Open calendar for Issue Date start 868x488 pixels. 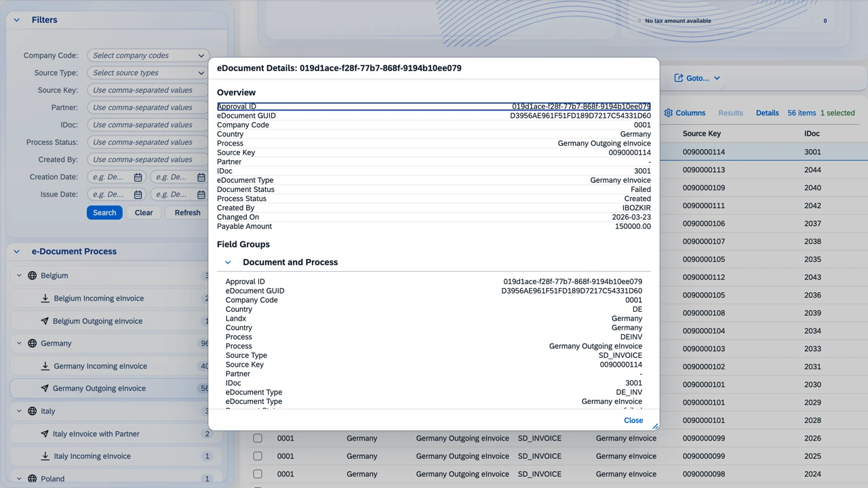pyautogui.click(x=138, y=195)
